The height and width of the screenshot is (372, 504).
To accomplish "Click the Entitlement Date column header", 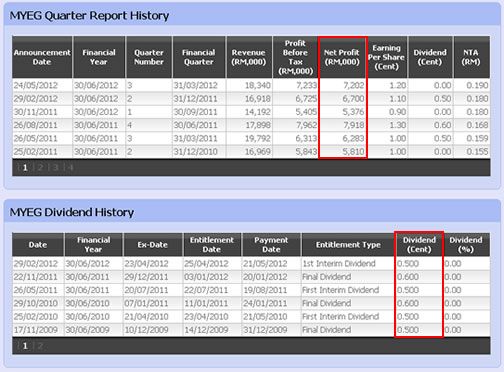I will 212,245.
